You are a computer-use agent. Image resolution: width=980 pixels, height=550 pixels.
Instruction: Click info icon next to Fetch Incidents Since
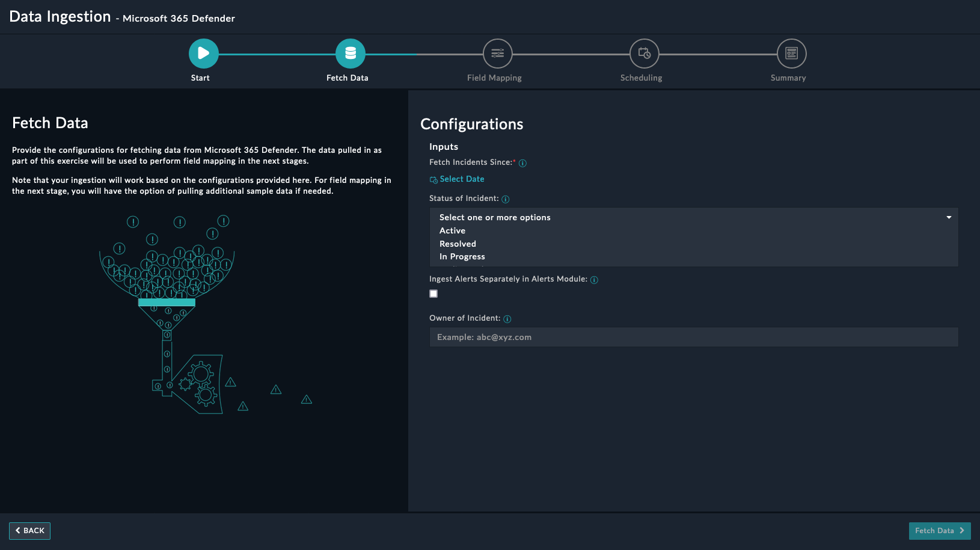point(522,163)
